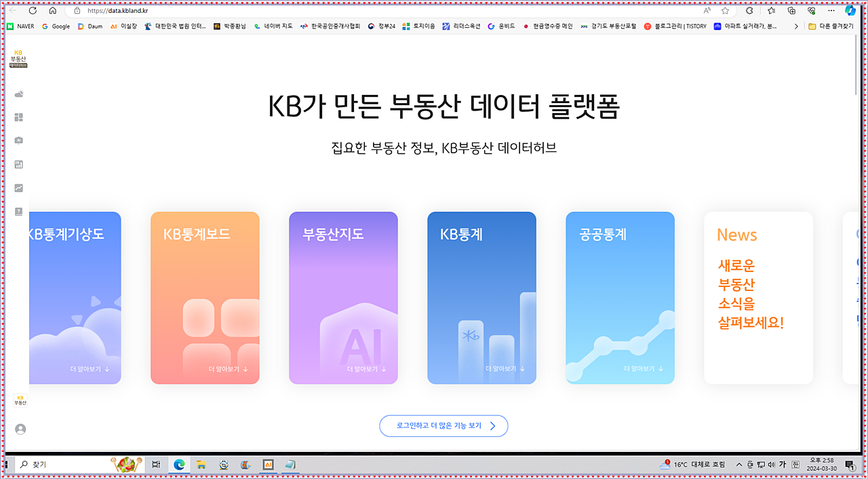Open Microsoft Edge from the taskbar
The height and width of the screenshot is (479, 868).
(x=179, y=465)
